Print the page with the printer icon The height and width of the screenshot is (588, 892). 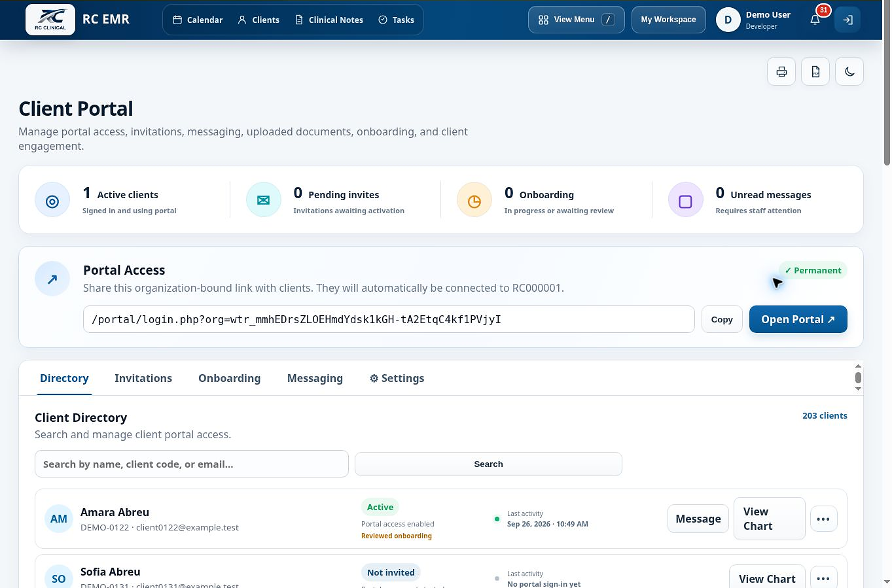pyautogui.click(x=781, y=71)
